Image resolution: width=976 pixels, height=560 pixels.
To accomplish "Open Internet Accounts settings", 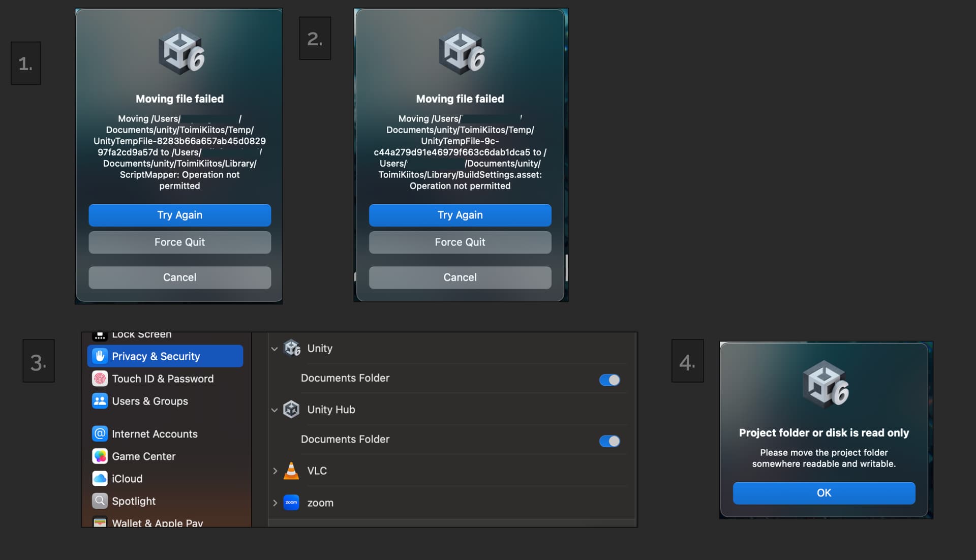I will tap(155, 434).
